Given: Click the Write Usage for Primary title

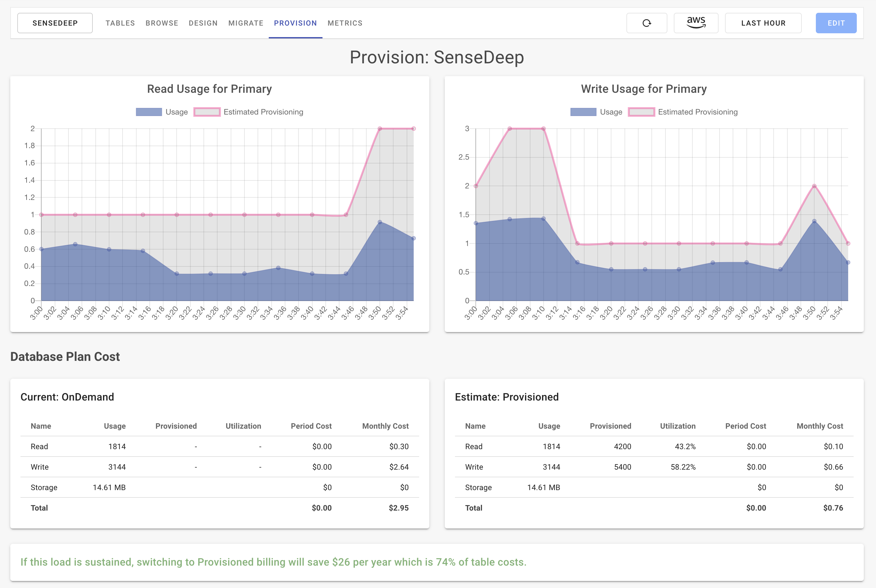Looking at the screenshot, I should (x=644, y=89).
